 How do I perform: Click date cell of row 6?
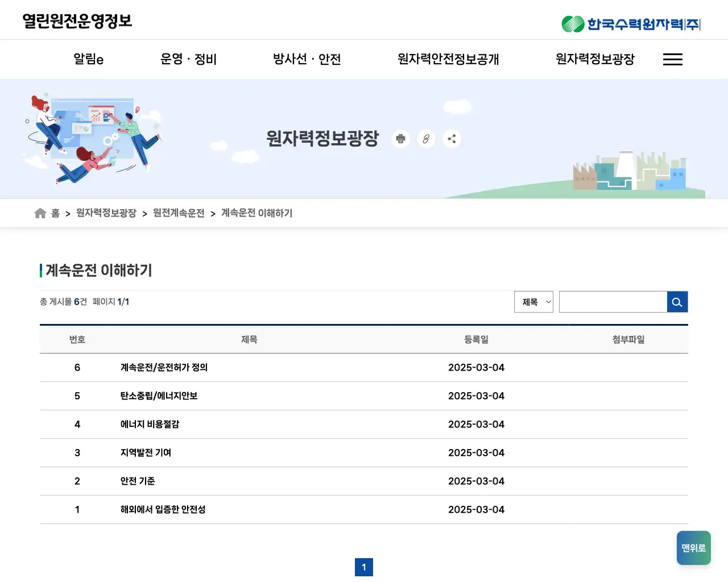click(x=476, y=368)
